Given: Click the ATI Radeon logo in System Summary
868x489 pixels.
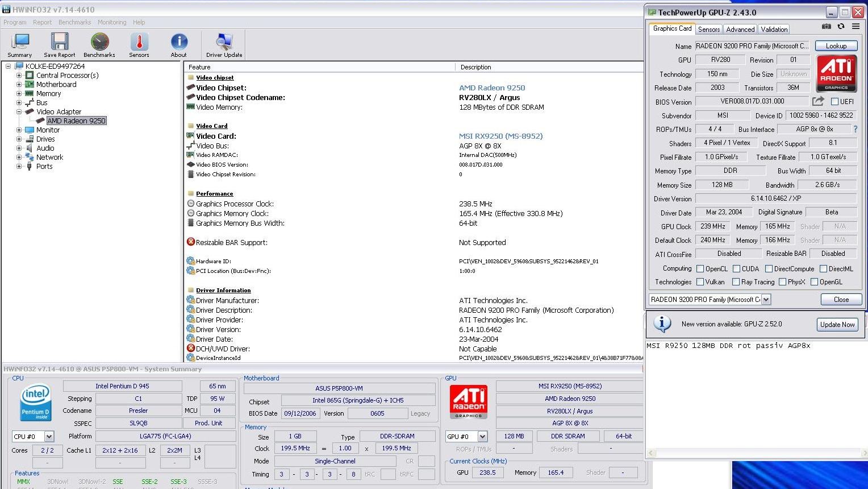Looking at the screenshot, I should pos(468,401).
